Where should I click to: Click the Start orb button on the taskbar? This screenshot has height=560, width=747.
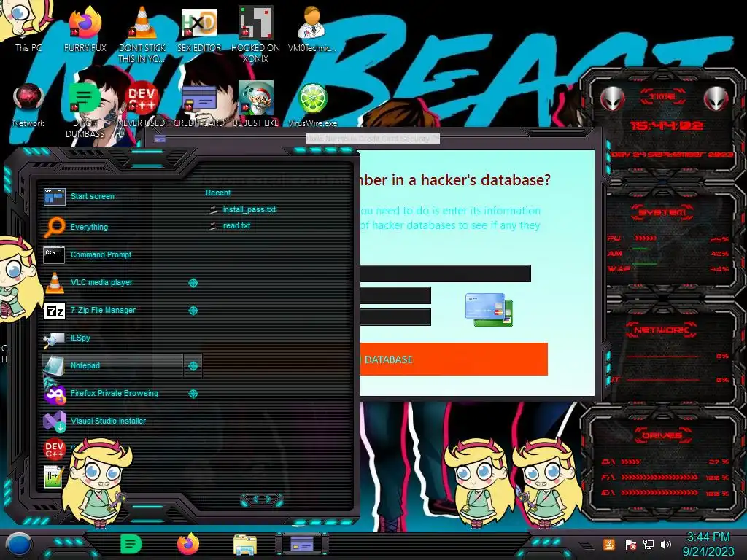[x=19, y=545]
